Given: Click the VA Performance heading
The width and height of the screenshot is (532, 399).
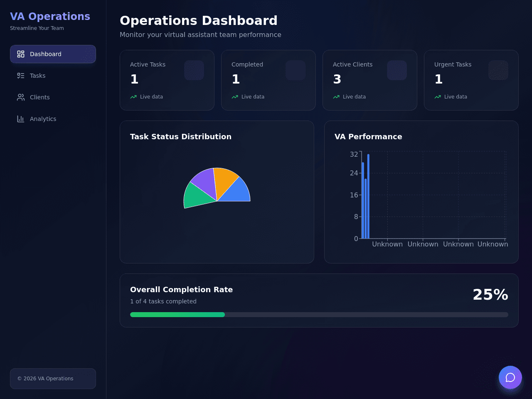Looking at the screenshot, I should [368, 137].
